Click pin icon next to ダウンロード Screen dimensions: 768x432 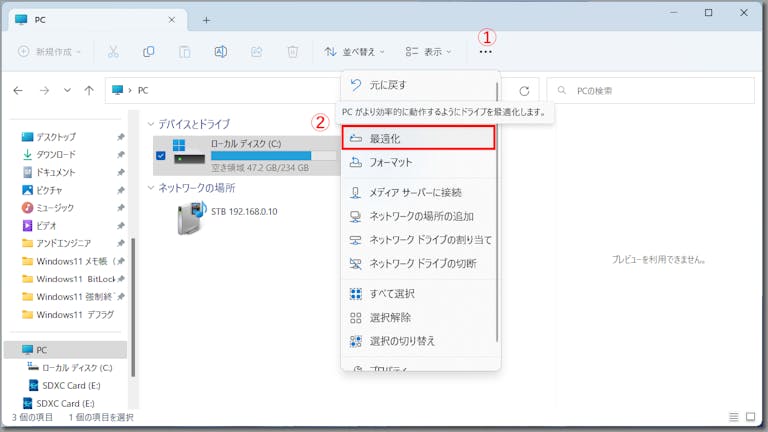click(120, 155)
